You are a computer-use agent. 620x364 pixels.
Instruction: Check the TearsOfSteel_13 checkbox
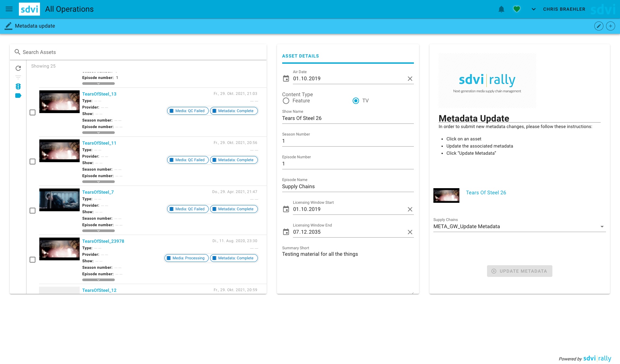pos(33,112)
